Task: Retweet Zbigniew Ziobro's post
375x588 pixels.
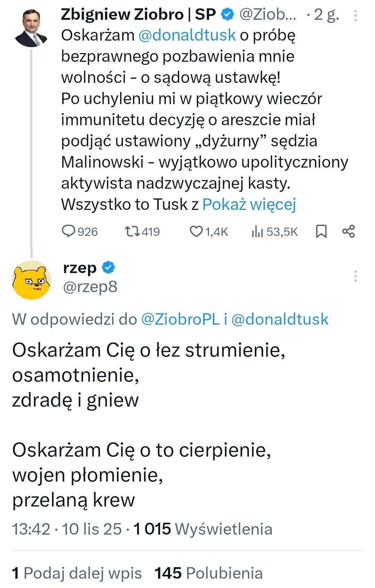Action: pyautogui.click(x=142, y=231)
